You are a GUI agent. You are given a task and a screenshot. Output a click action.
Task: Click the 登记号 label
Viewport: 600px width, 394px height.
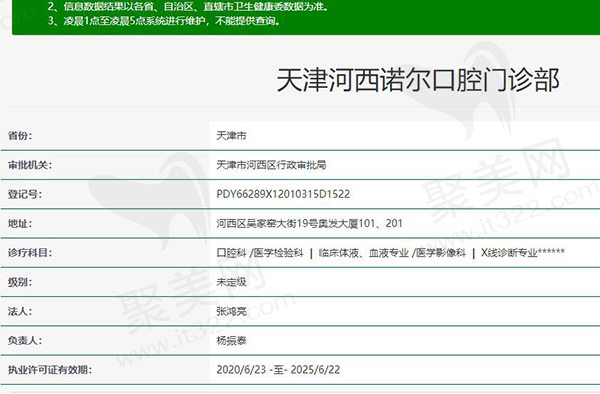[25, 194]
